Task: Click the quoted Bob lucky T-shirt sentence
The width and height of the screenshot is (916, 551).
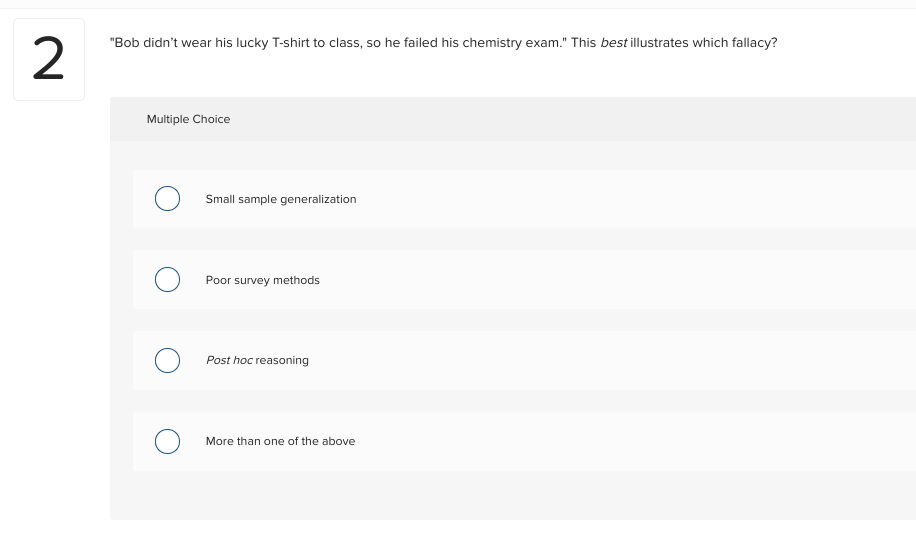Action: (338, 46)
